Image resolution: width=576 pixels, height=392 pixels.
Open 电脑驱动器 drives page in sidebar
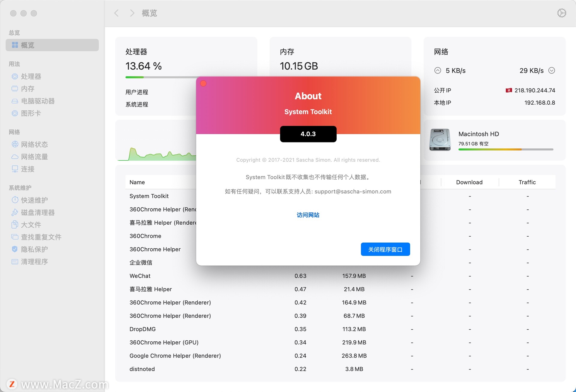click(38, 101)
